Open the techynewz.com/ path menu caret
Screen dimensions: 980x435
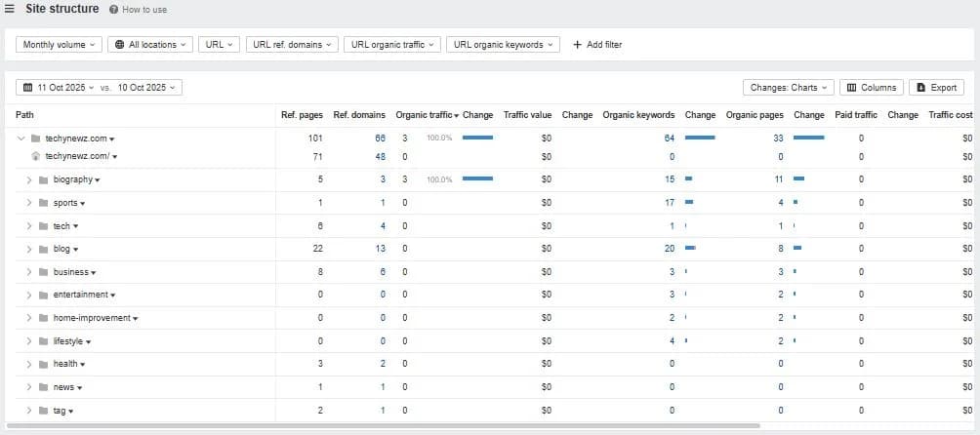pyautogui.click(x=115, y=157)
